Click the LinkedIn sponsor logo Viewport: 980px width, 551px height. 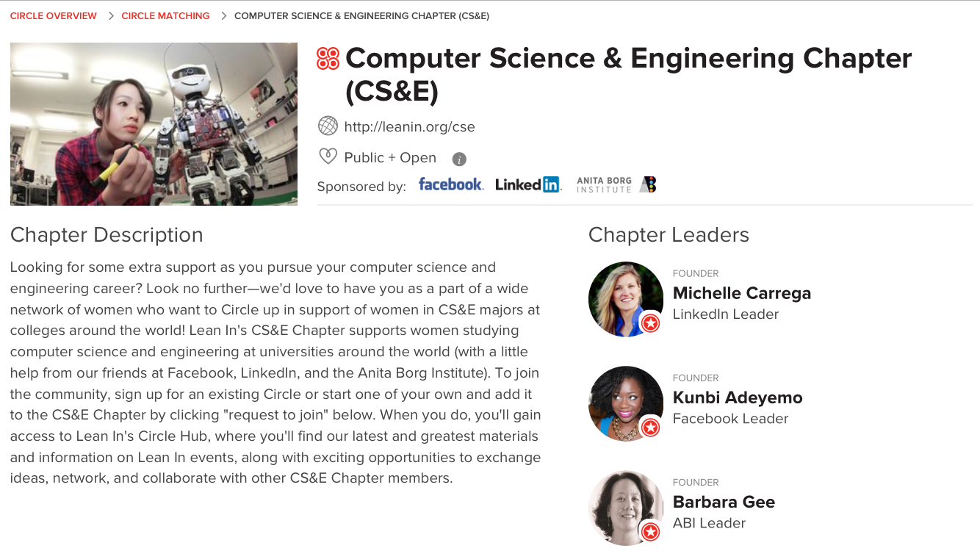pyautogui.click(x=527, y=184)
